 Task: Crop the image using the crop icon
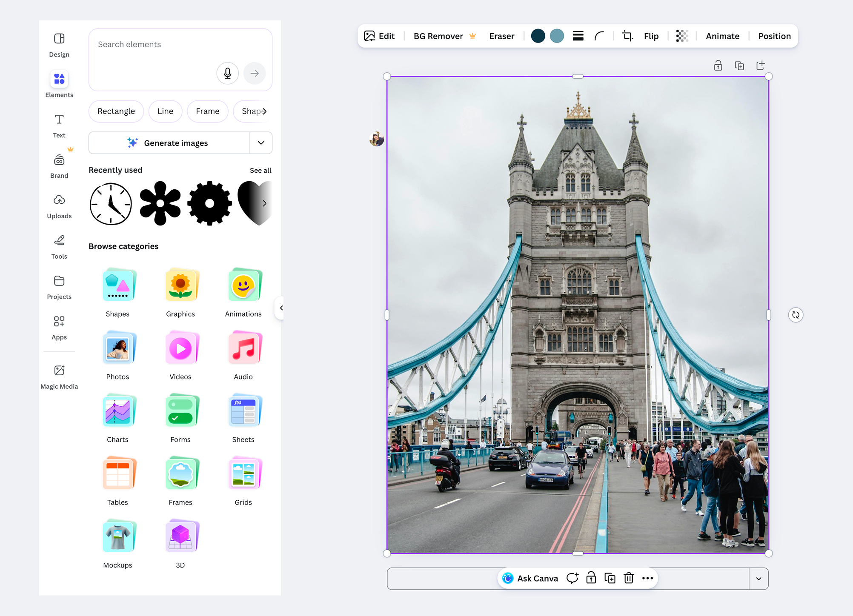pyautogui.click(x=627, y=36)
